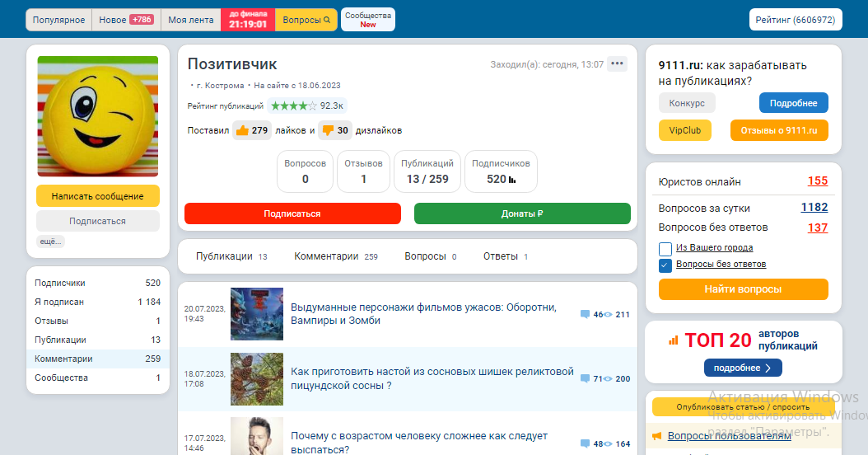The image size is (868, 455).
Task: Click the yellow 'Написать сообщение' button
Action: (97, 196)
